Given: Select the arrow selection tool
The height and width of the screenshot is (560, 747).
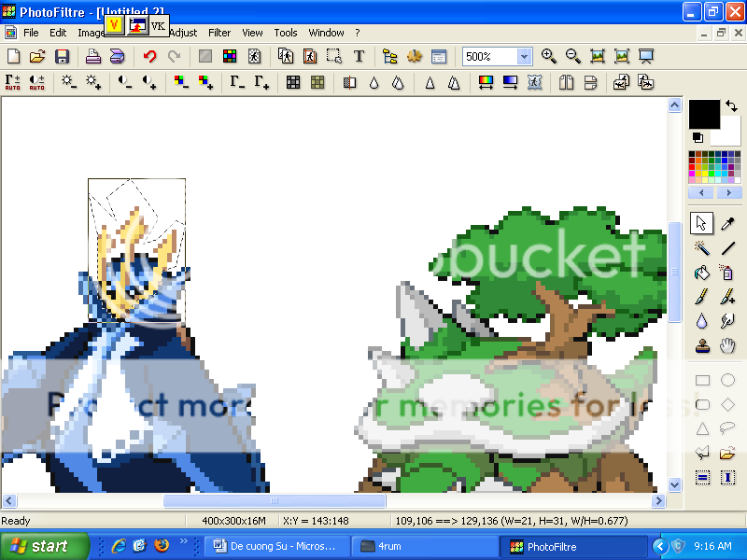Looking at the screenshot, I should tap(701, 223).
